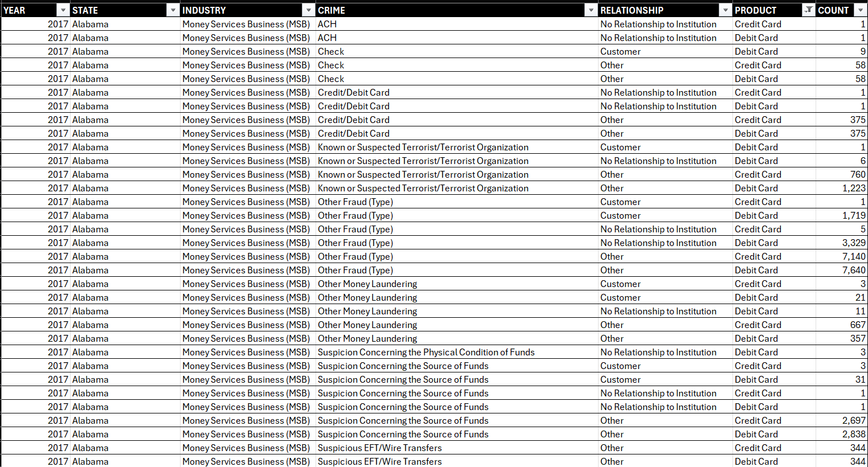The image size is (868, 467).
Task: Select No Relationship to Institution in the 3,329 row
Action: [665, 243]
